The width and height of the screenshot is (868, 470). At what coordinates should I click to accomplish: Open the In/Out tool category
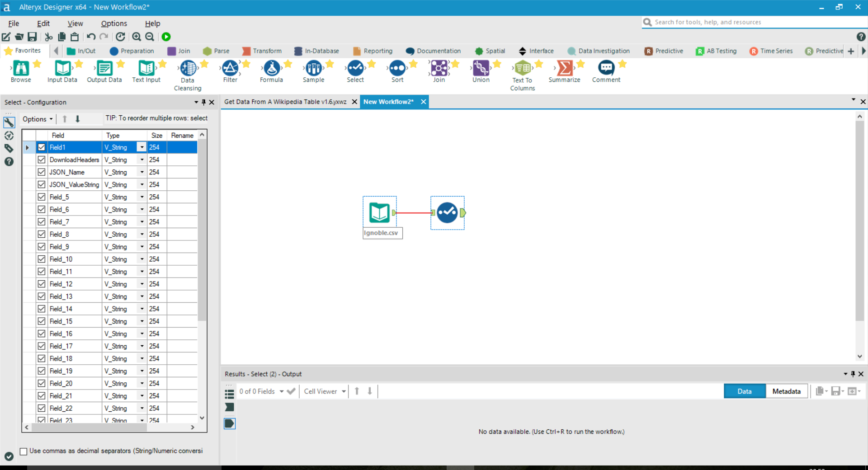point(81,51)
